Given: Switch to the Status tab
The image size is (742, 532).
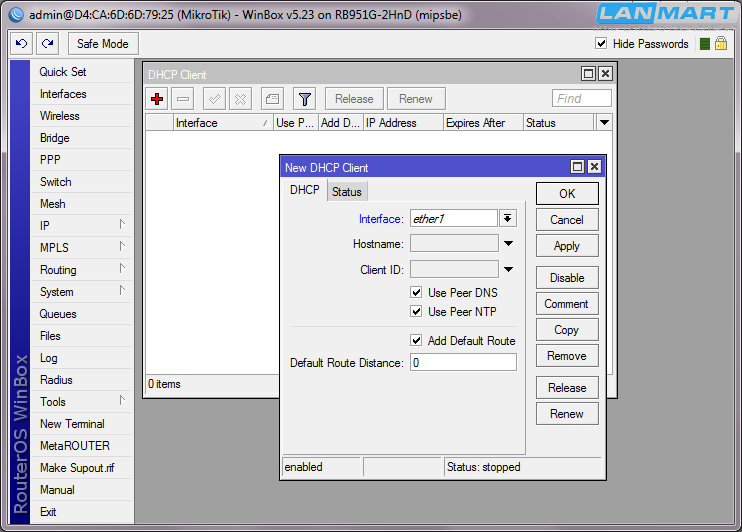Looking at the screenshot, I should point(347,192).
